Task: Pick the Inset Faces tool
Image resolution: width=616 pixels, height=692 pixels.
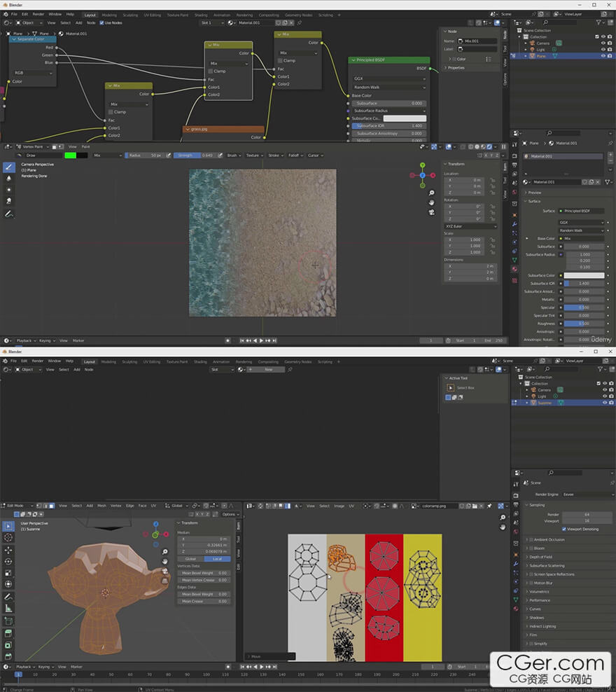Action: 8,645
